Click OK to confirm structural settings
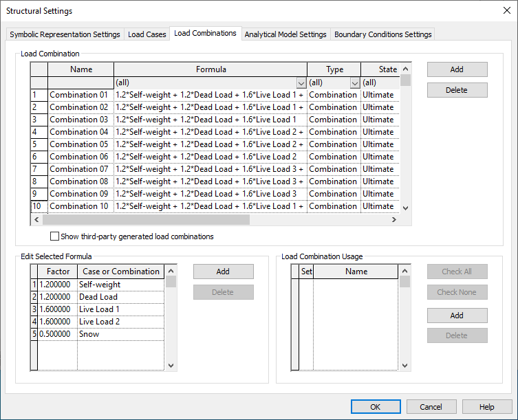This screenshot has height=420, width=518. 375,407
